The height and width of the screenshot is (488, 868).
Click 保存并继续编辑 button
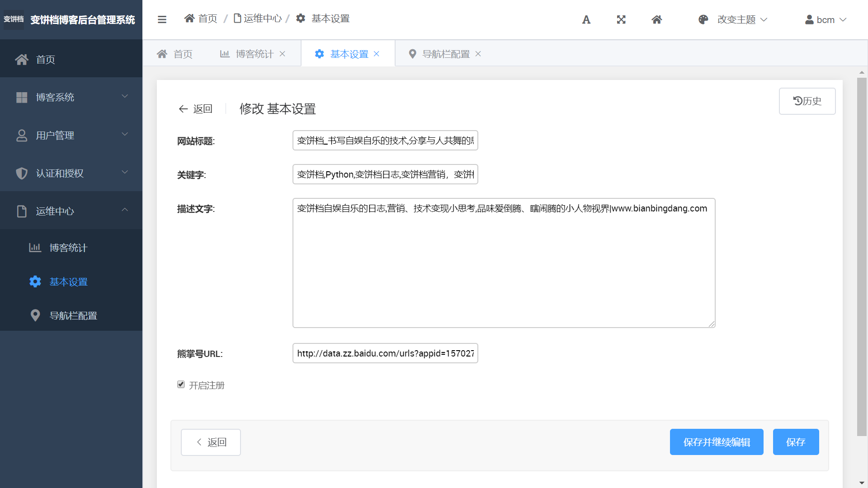(x=717, y=442)
